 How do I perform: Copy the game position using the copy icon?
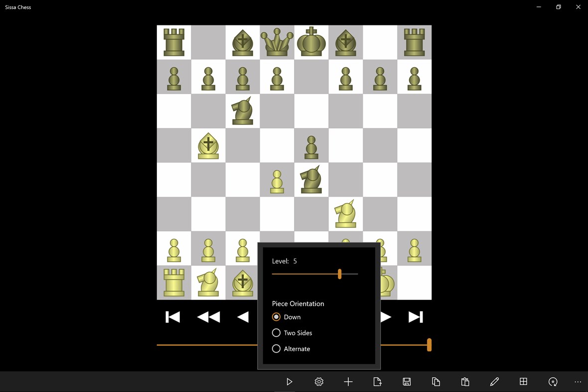[x=436, y=382]
